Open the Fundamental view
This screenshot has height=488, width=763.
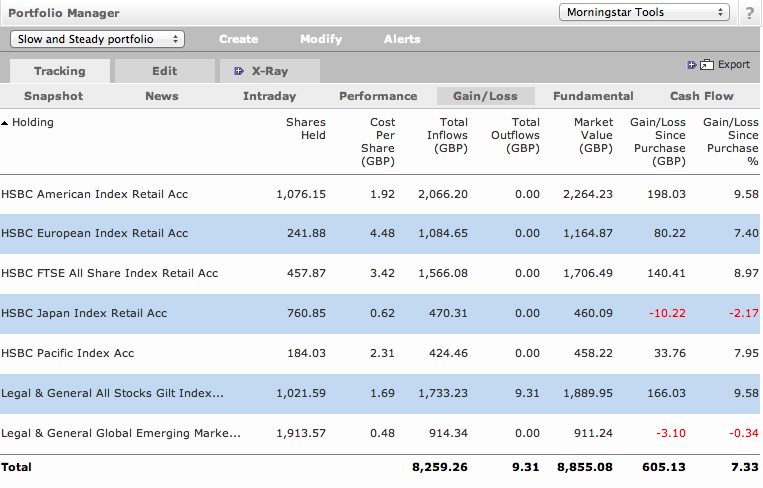pyautogui.click(x=593, y=96)
